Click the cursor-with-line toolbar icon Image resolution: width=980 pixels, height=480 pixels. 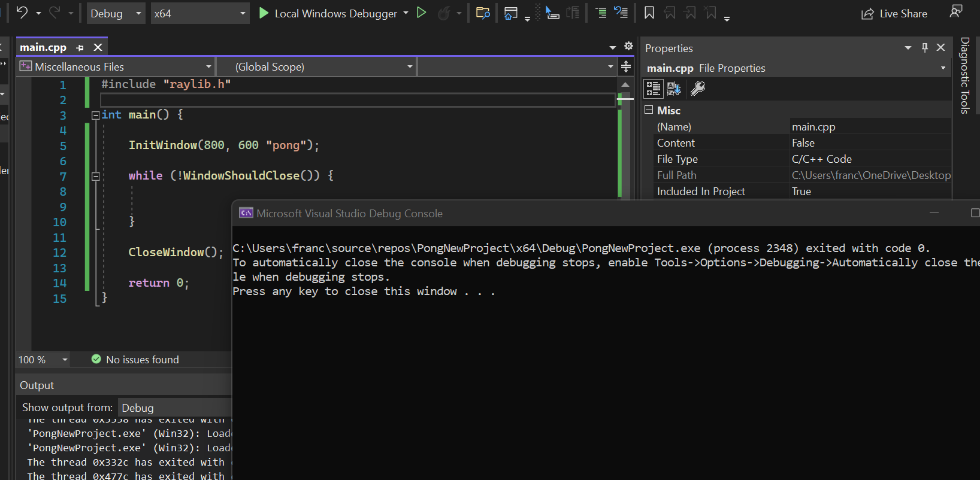(x=552, y=13)
